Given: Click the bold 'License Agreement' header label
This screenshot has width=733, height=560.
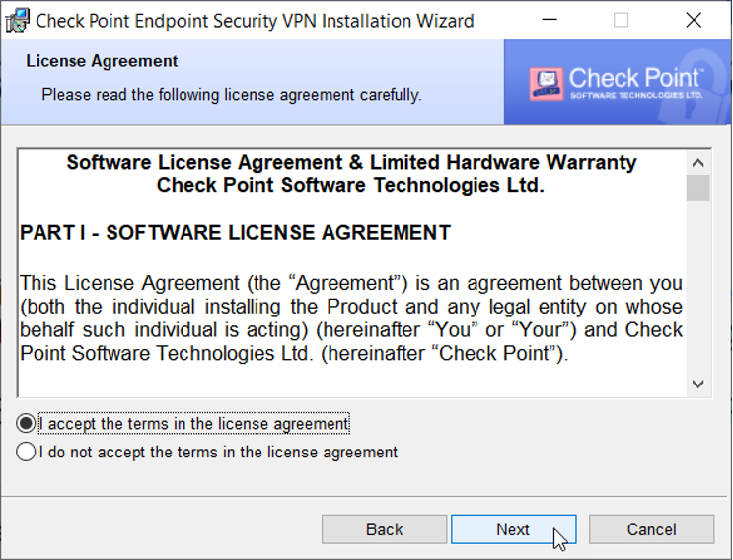Looking at the screenshot, I should (102, 61).
